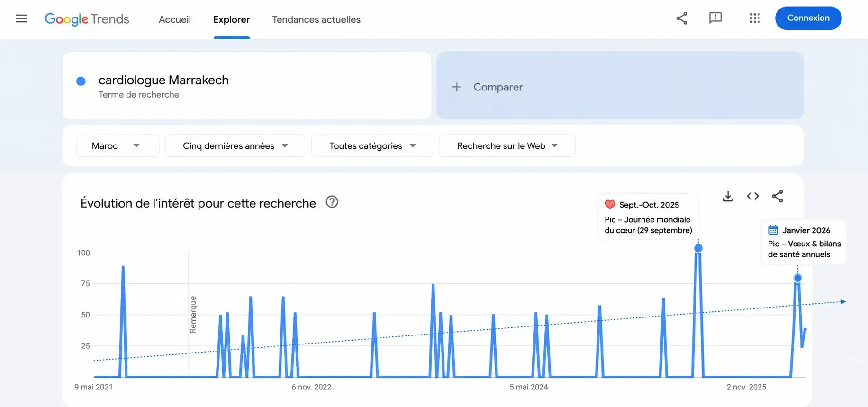The image size is (868, 407).
Task: Click the Google Trends logo
Action: tap(87, 19)
